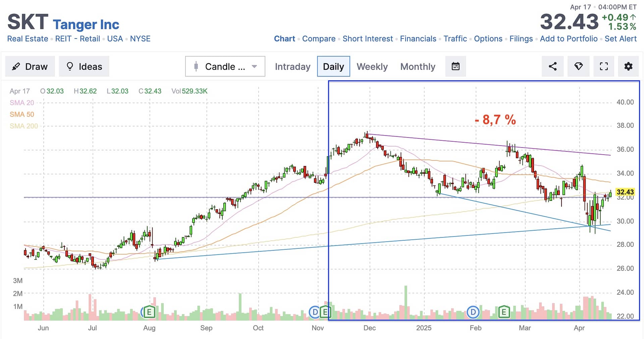Click the Chart link
The width and height of the screenshot is (644, 339).
click(x=284, y=39)
